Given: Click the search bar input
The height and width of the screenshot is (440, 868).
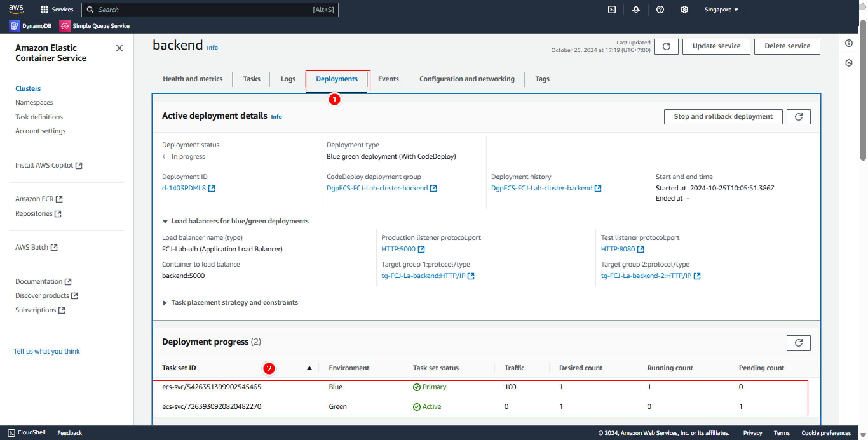Looking at the screenshot, I should click(x=210, y=10).
